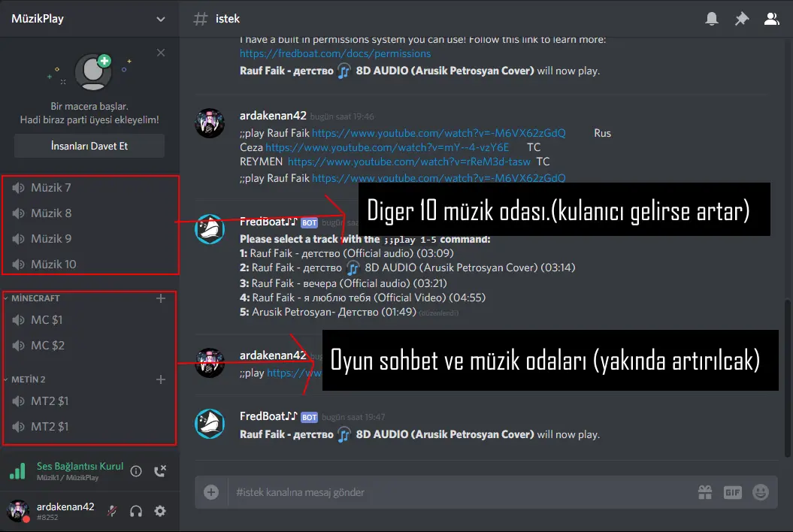Click Ses Bağlantısı Kurul status text

pos(80,467)
